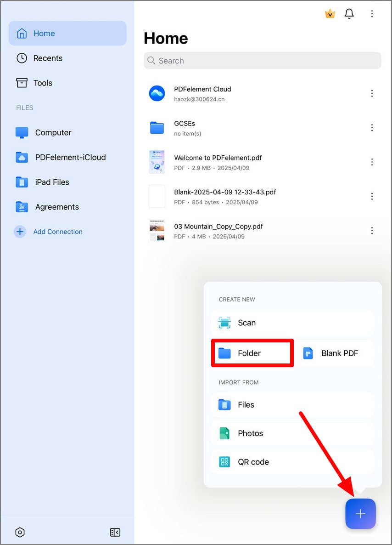Click the Files import icon
The height and width of the screenshot is (545, 392).
click(224, 404)
